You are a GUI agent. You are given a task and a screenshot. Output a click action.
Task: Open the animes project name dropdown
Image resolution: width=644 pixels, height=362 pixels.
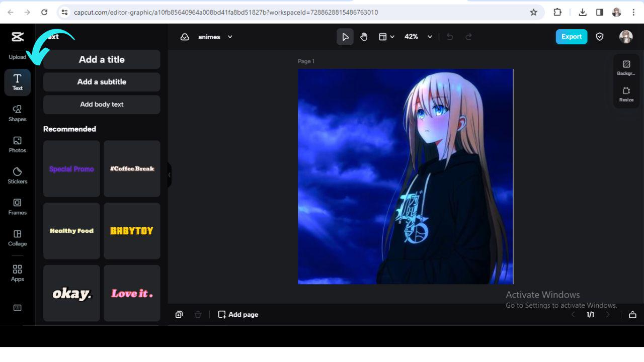pyautogui.click(x=215, y=37)
